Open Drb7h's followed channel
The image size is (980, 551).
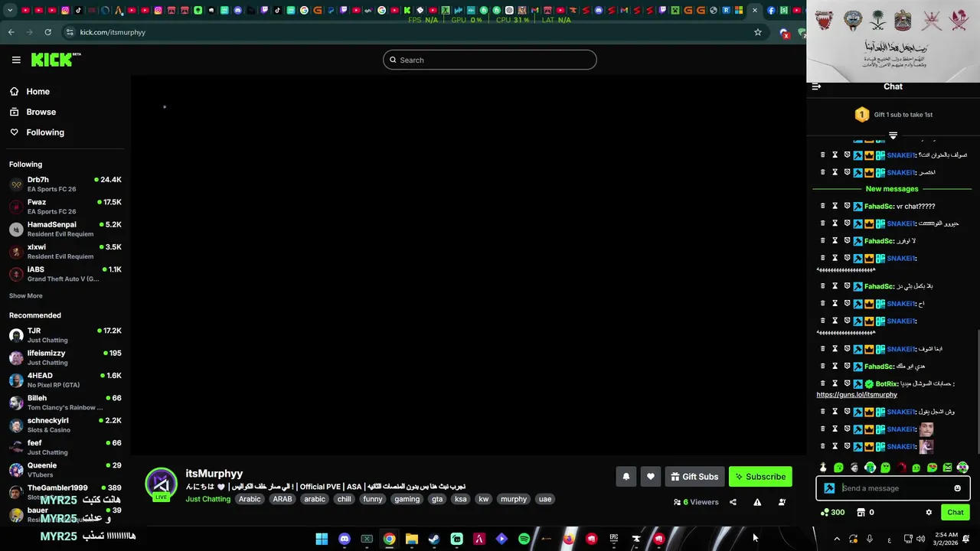click(x=65, y=184)
